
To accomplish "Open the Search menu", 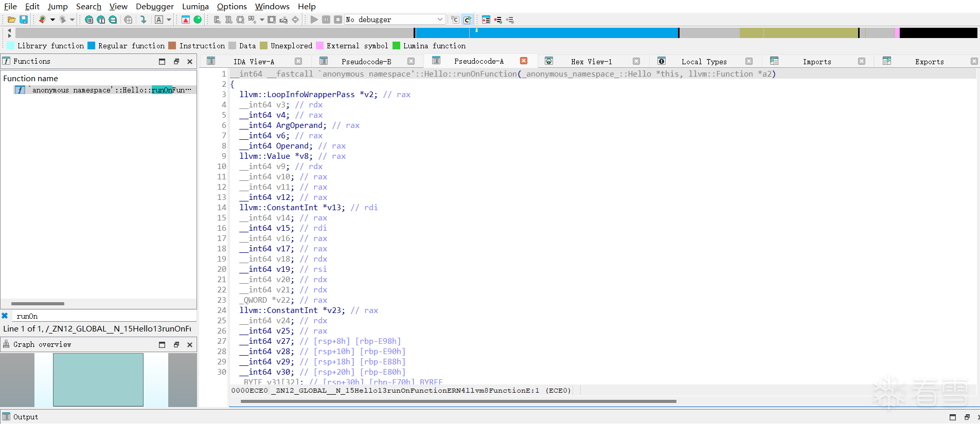I will [x=88, y=6].
